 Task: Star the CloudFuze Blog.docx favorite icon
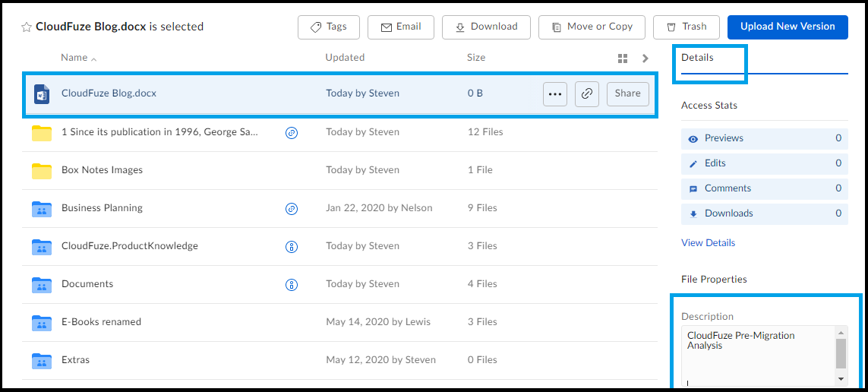(26, 27)
